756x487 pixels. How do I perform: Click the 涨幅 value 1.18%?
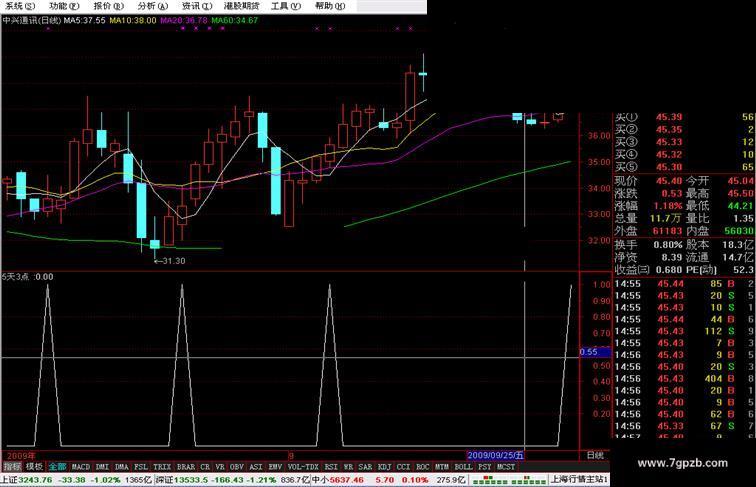(668, 206)
